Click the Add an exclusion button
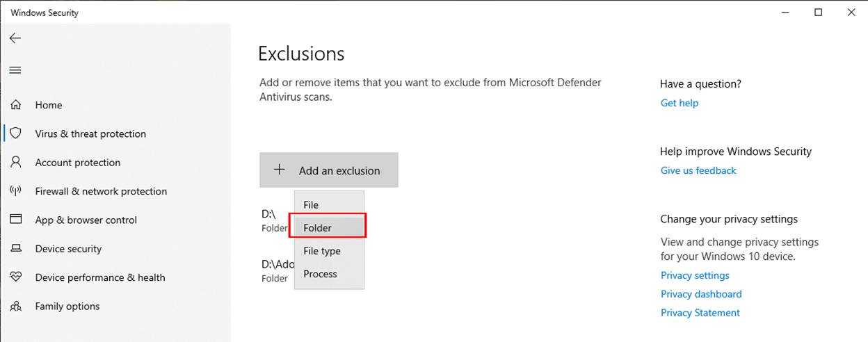Viewport: 868px width, 342px height. (329, 170)
